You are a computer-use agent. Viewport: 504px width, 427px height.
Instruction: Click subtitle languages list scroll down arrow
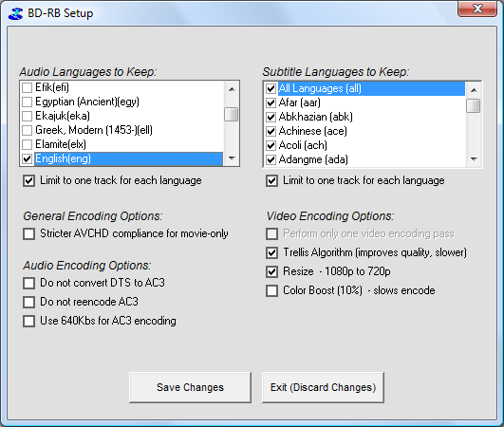pos(474,159)
